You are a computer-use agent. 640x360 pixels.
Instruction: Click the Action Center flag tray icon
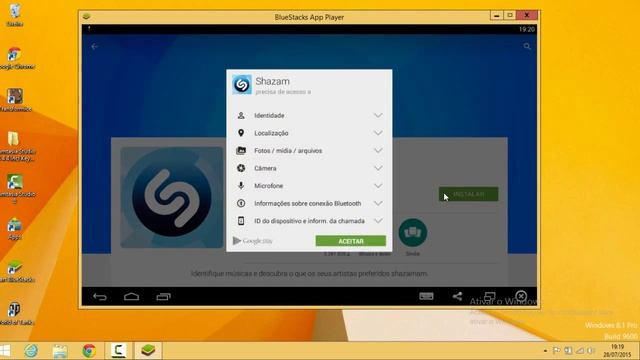click(556, 351)
